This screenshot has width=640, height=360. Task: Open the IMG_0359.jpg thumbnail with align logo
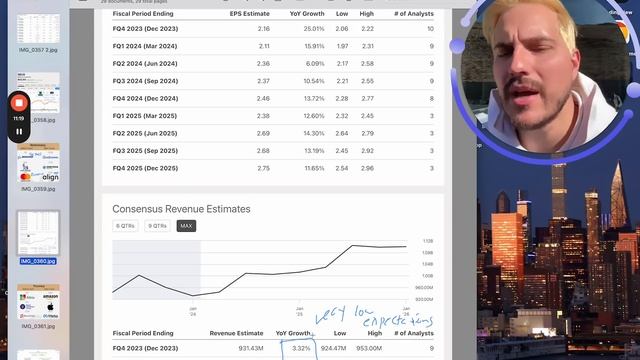coord(38,162)
